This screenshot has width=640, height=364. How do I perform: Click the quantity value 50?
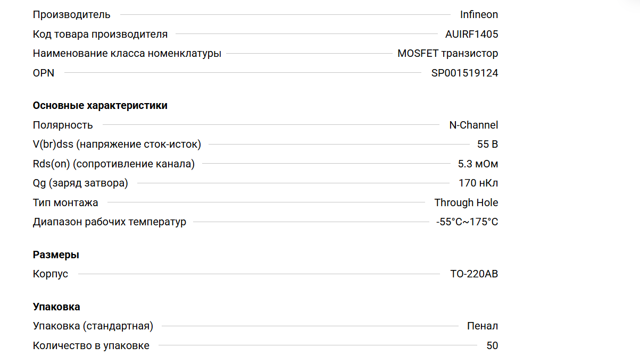click(x=492, y=346)
